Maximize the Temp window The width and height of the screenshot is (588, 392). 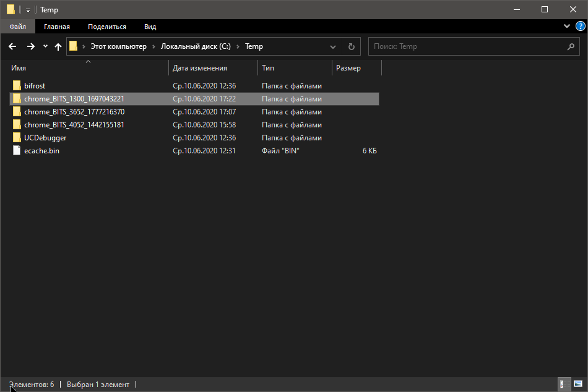(x=545, y=9)
